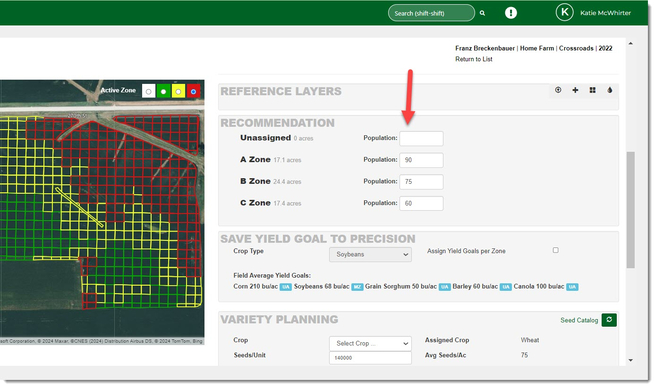Click the 17.4 acres text
The height and width of the screenshot is (387, 655).
pos(287,204)
